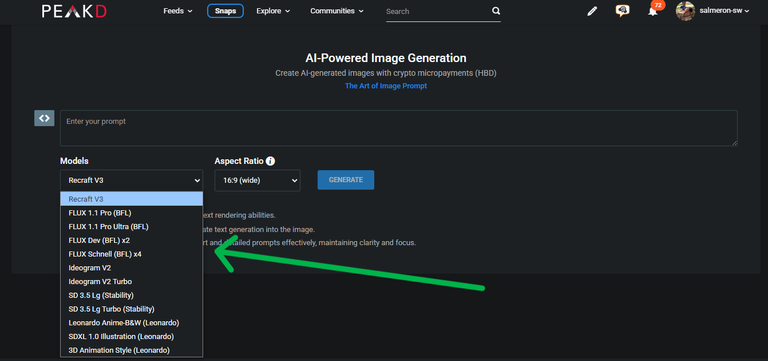Select SDXL 1.0 Illustration (Leonardo)
Screen dimensions: 768x361
click(x=131, y=337)
